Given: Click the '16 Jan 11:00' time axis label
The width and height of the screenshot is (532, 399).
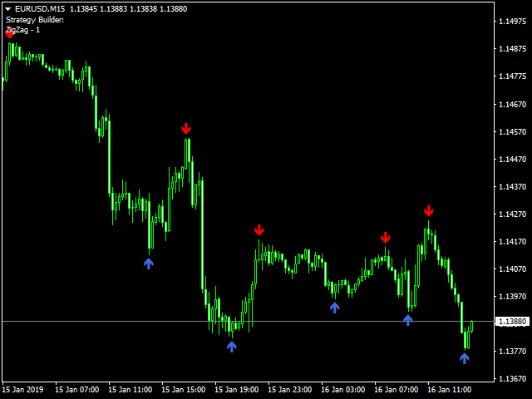Looking at the screenshot, I should tap(450, 390).
